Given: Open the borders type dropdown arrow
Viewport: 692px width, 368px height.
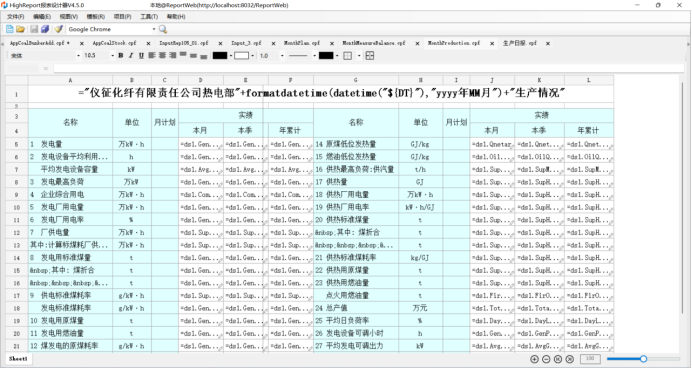Looking at the screenshot, I should pyautogui.click(x=359, y=56).
